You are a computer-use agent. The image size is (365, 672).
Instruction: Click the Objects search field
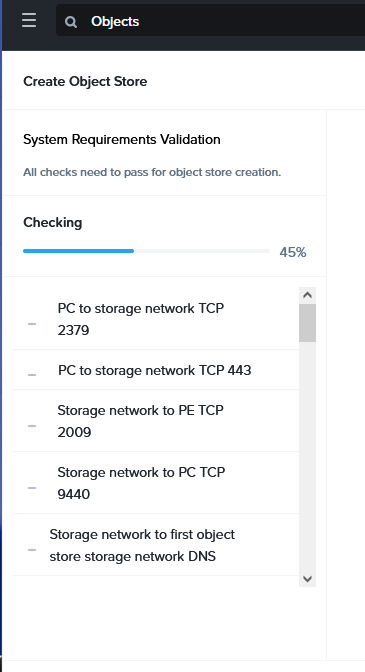click(x=210, y=21)
